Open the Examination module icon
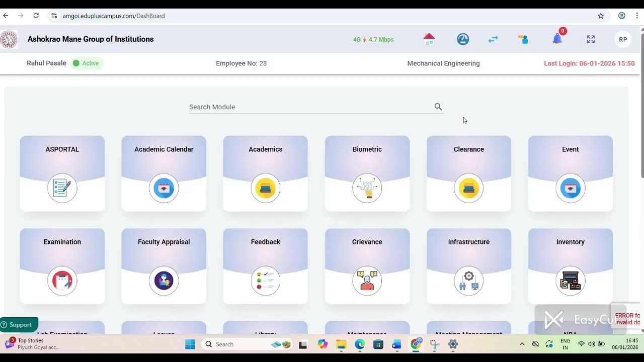Screen dimensions: 644x362 pyautogui.click(x=62, y=281)
